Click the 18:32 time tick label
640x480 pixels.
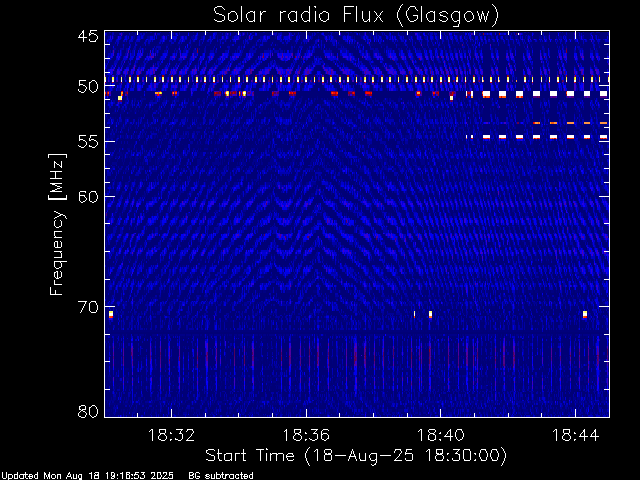coord(171,435)
